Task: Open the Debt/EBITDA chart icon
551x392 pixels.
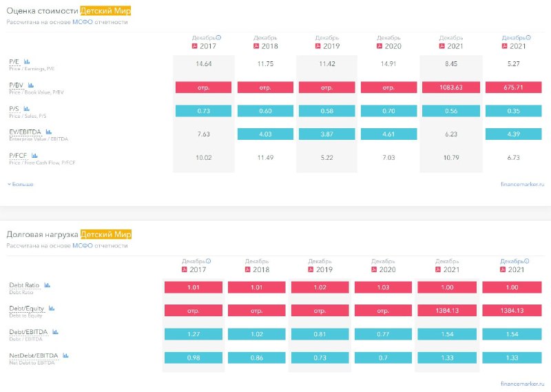Action: 55,332
